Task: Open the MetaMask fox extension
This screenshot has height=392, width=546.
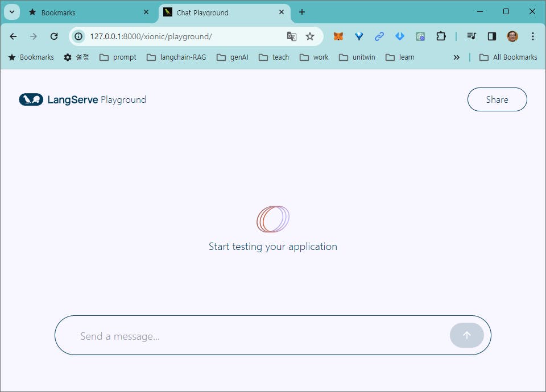Action: point(338,36)
